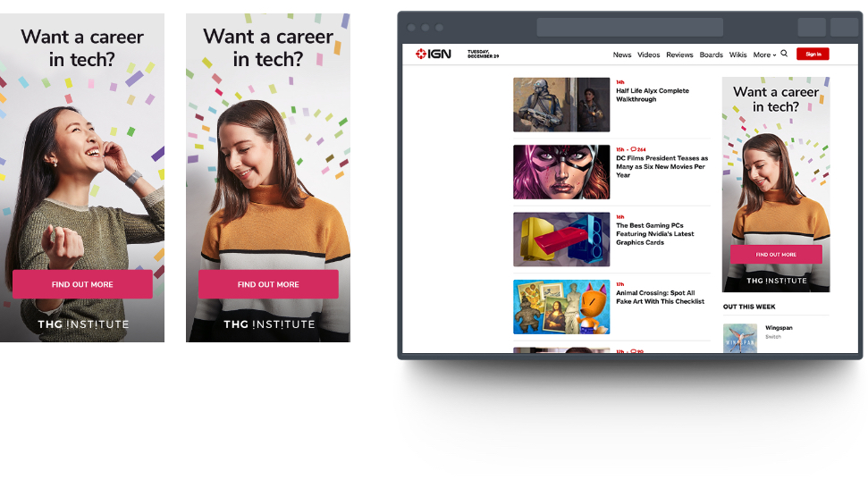Screen dimensions: 868x488
Task: Open the Half Life Alyx Complete Walkthrough article
Action: (652, 95)
